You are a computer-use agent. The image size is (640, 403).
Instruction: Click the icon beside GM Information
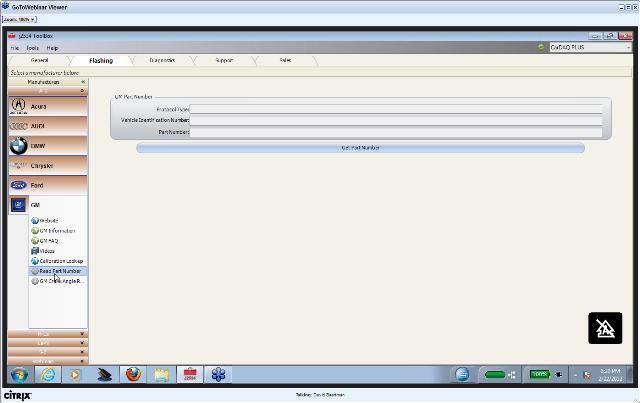coord(35,231)
